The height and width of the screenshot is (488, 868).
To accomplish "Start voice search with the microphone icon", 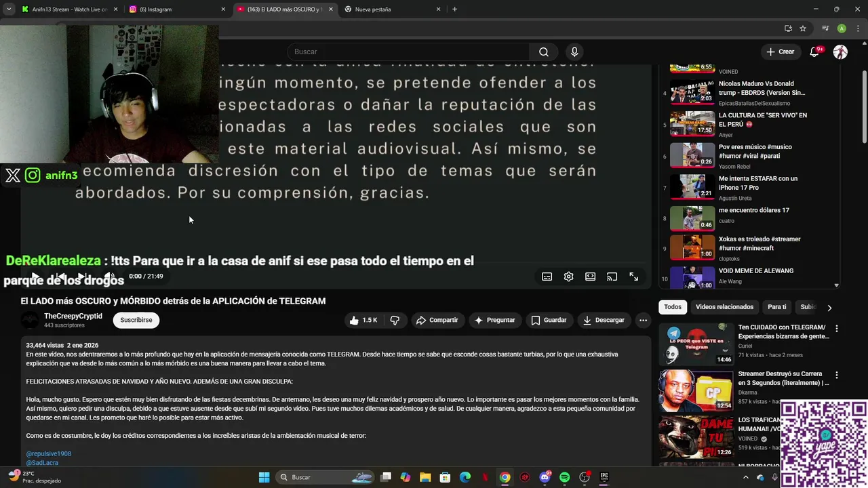I will (x=574, y=52).
